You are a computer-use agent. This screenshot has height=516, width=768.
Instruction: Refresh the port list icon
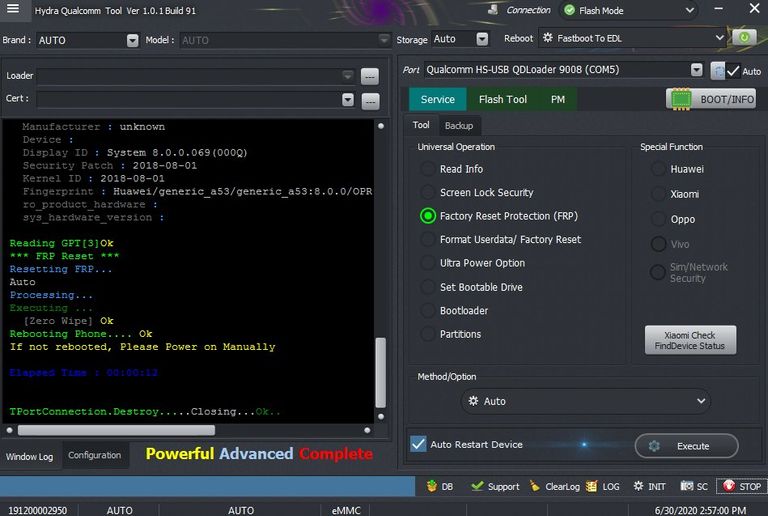[718, 70]
